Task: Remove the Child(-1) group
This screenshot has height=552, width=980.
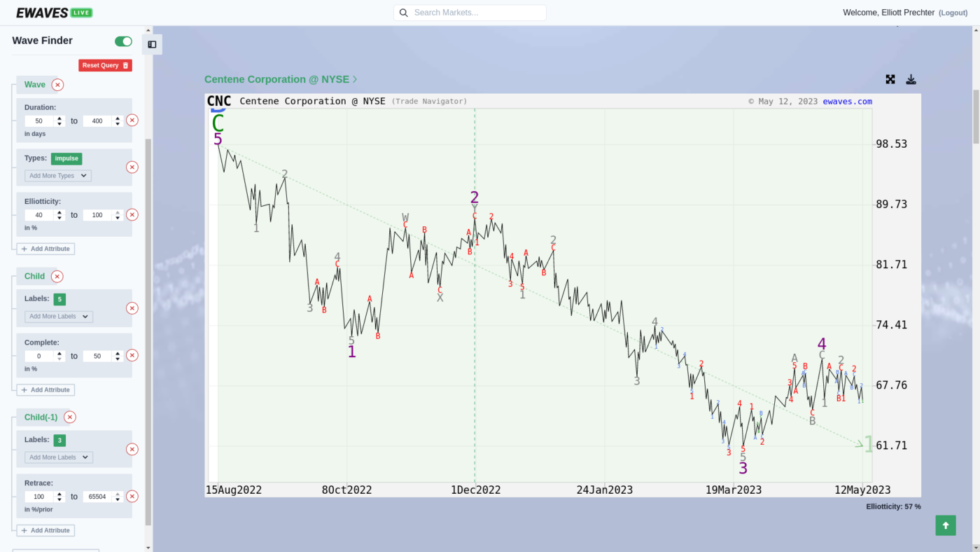Action: [70, 417]
